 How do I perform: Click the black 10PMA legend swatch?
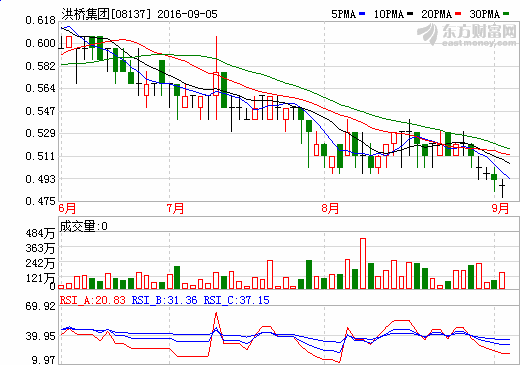410,14
